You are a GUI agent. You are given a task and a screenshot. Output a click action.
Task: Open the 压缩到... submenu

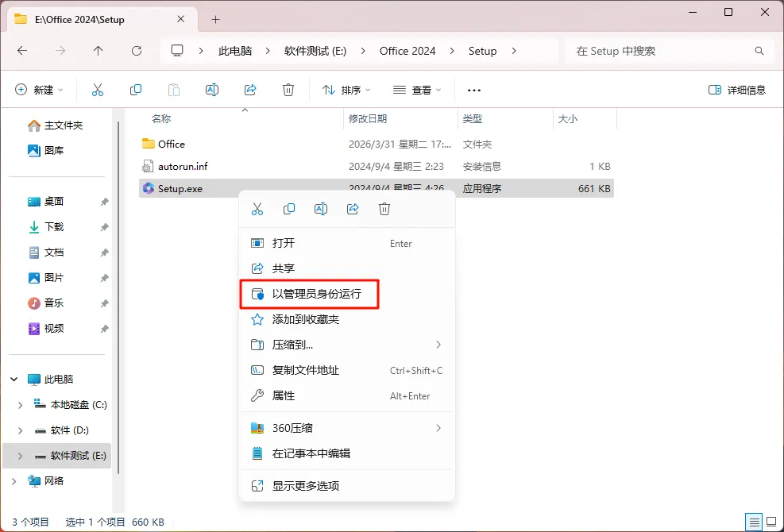tap(347, 345)
